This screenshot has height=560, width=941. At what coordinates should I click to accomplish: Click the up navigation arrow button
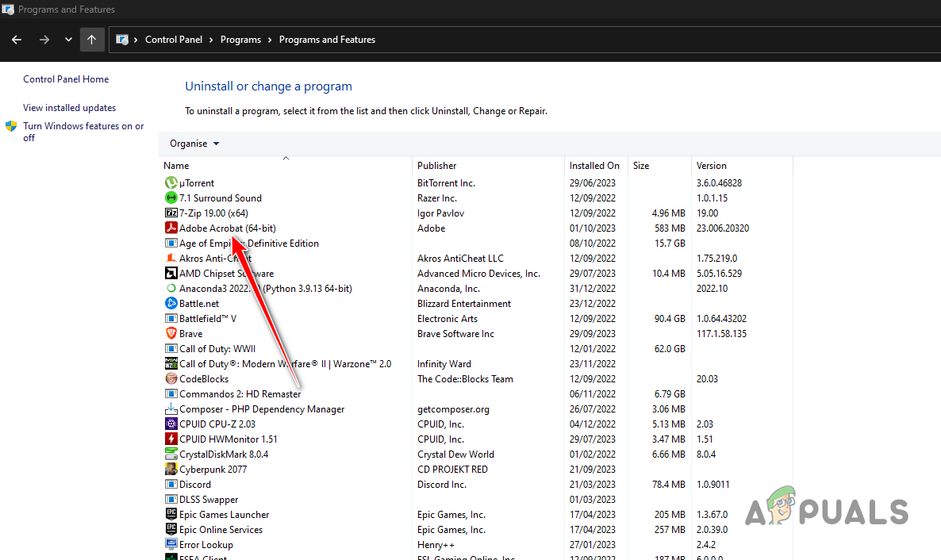(x=92, y=39)
